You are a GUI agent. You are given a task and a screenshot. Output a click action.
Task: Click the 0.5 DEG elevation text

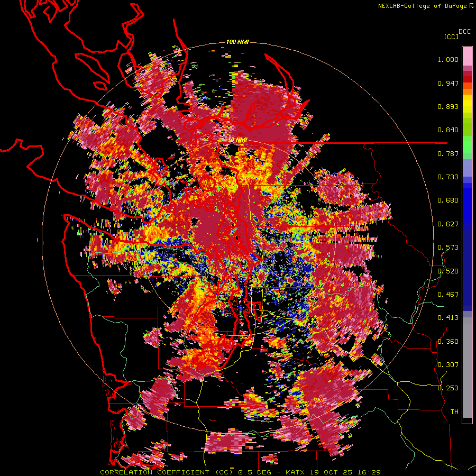(x=255, y=472)
